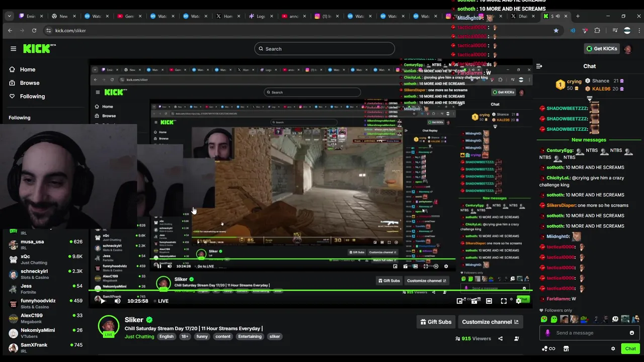Image resolution: width=644 pixels, height=362 pixels.
Task: Click the icon right of share
Action: [516, 338]
